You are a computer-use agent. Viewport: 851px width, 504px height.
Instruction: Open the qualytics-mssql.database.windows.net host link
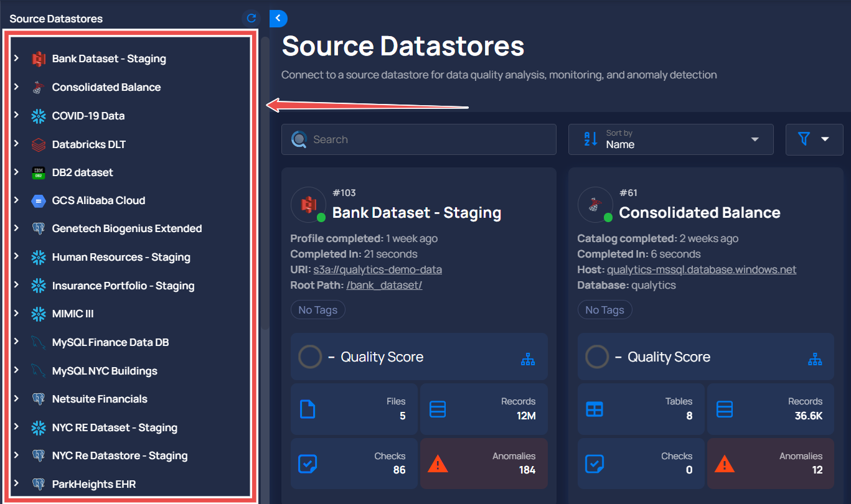point(702,269)
